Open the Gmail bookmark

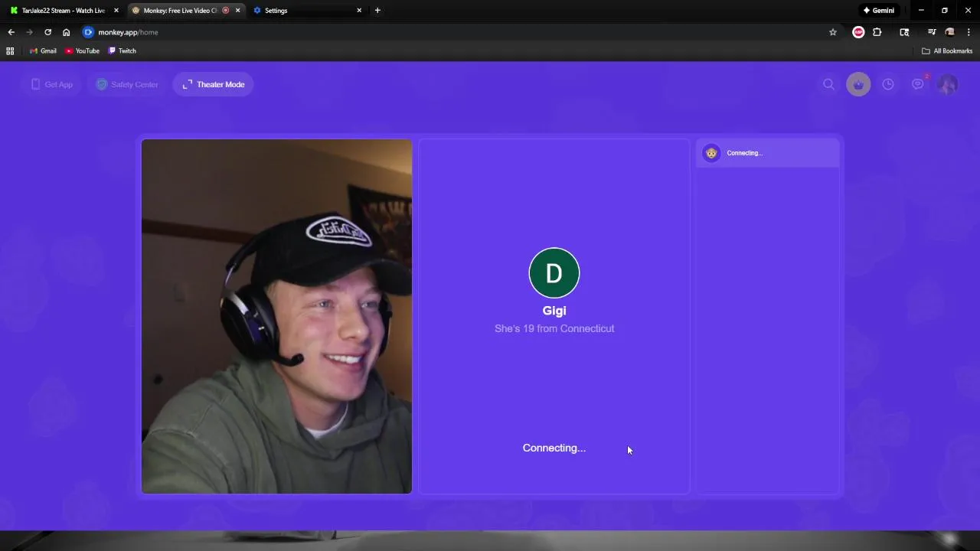(x=43, y=51)
